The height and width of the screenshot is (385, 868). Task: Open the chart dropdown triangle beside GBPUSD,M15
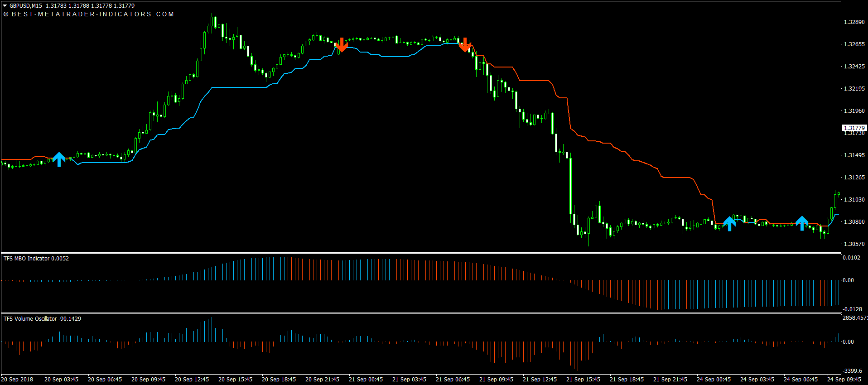coord(5,6)
